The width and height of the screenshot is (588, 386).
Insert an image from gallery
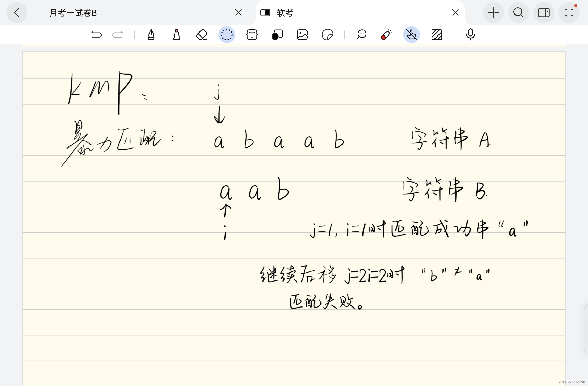tap(302, 35)
